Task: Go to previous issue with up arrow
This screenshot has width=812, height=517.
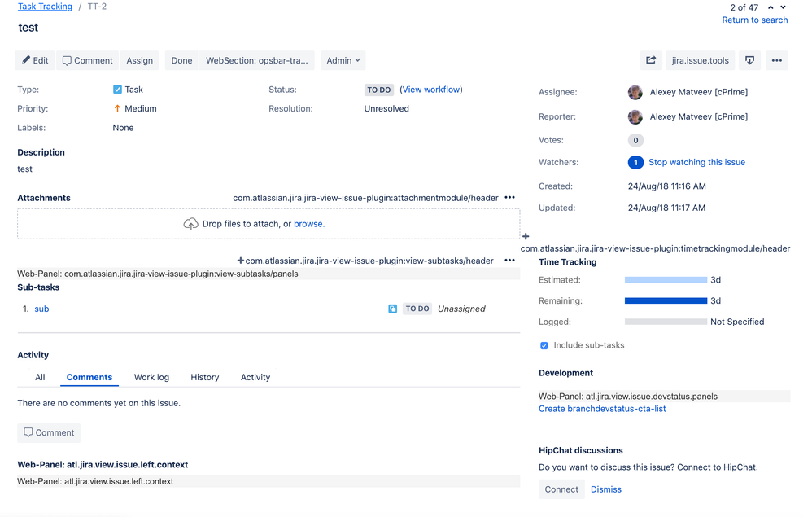Action: [x=771, y=7]
